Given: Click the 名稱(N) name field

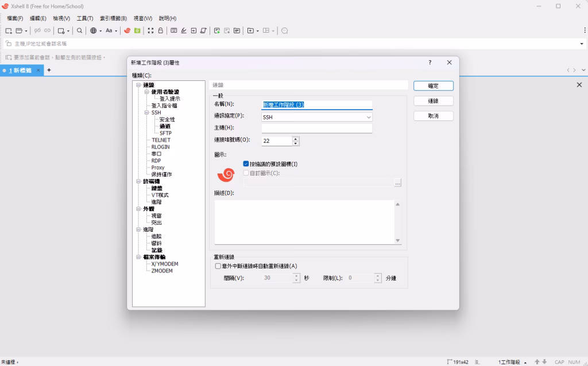Looking at the screenshot, I should click(x=317, y=105).
